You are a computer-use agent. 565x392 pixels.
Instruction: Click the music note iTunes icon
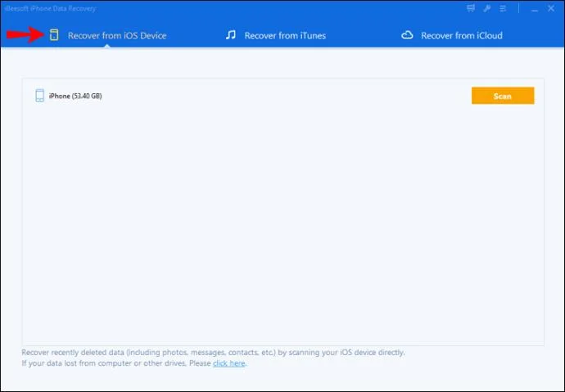tap(231, 35)
